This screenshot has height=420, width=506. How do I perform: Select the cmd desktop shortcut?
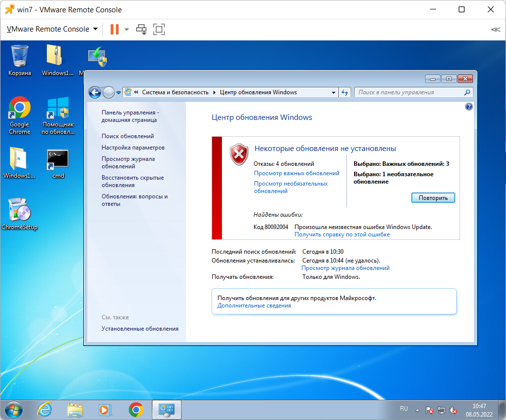click(58, 163)
